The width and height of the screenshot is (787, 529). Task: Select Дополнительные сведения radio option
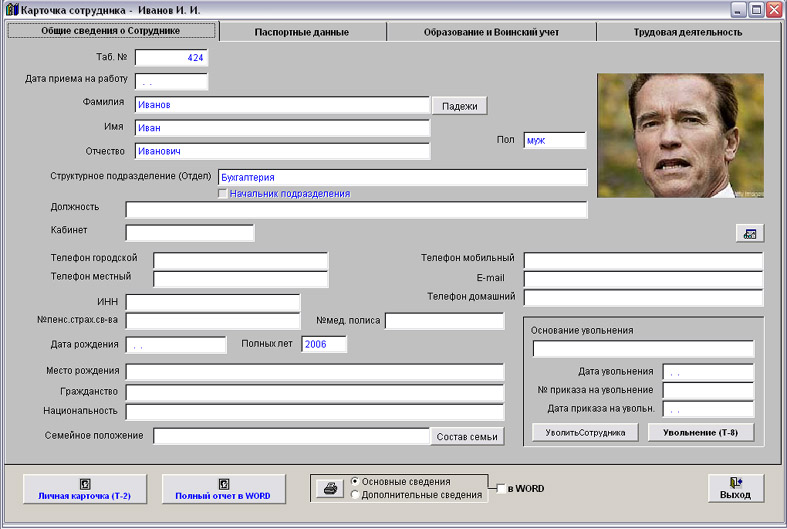(355, 495)
